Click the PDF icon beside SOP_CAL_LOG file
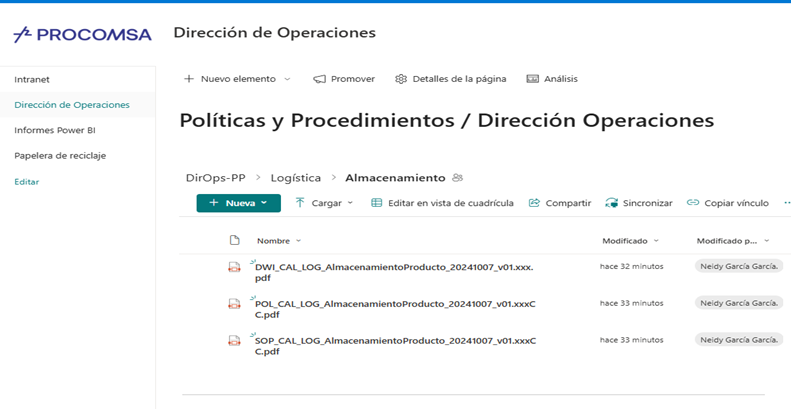Screen dimensions: 791x409 coord(234,340)
